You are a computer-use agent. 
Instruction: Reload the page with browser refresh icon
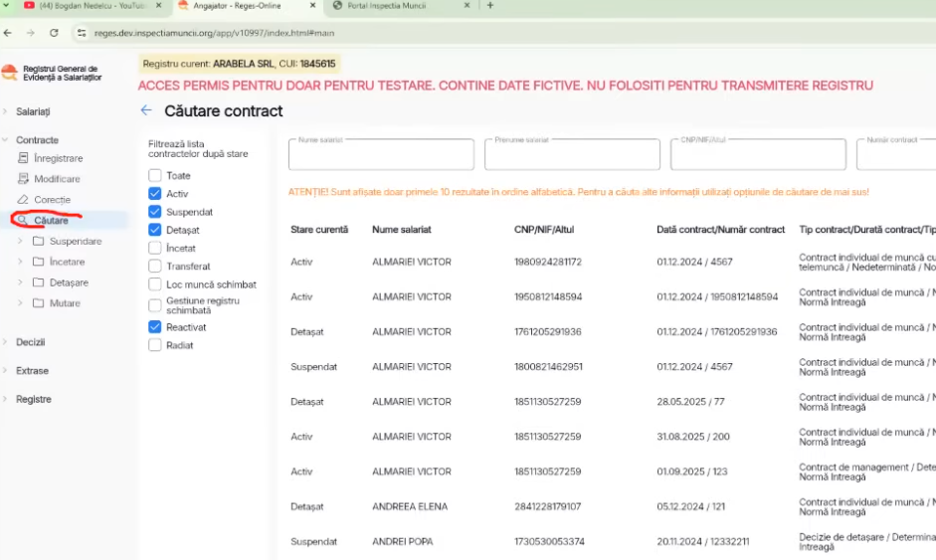point(54,33)
